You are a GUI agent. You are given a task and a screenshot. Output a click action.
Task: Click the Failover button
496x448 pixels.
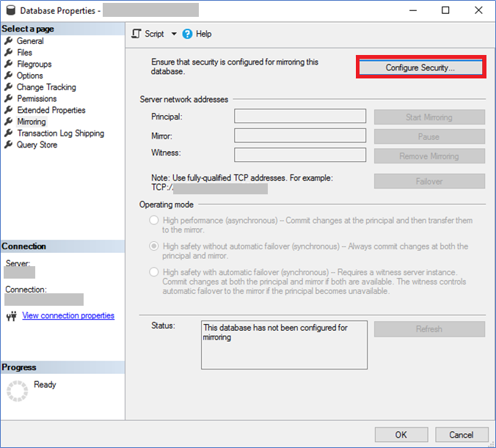[x=429, y=181]
